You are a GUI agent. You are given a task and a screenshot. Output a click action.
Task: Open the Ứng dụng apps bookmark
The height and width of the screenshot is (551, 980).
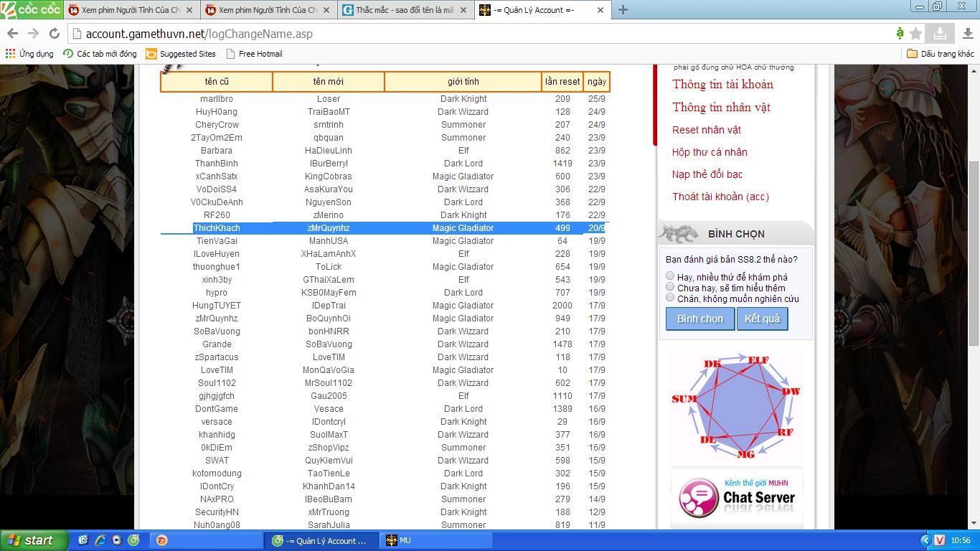coord(29,54)
